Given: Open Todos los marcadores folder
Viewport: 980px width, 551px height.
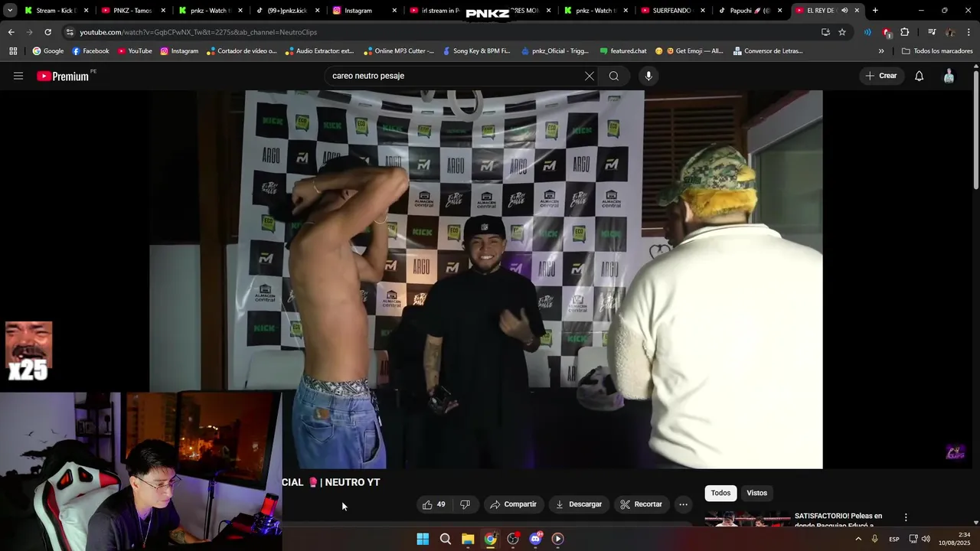Looking at the screenshot, I should pos(937,51).
